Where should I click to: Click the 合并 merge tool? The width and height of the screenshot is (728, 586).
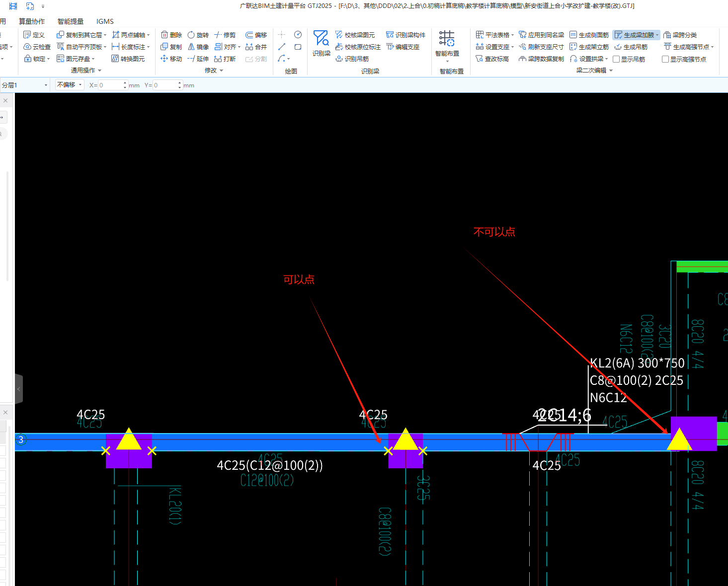(x=256, y=47)
